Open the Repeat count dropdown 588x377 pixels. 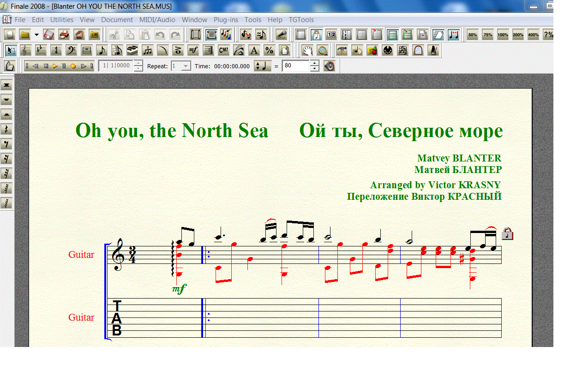point(186,66)
